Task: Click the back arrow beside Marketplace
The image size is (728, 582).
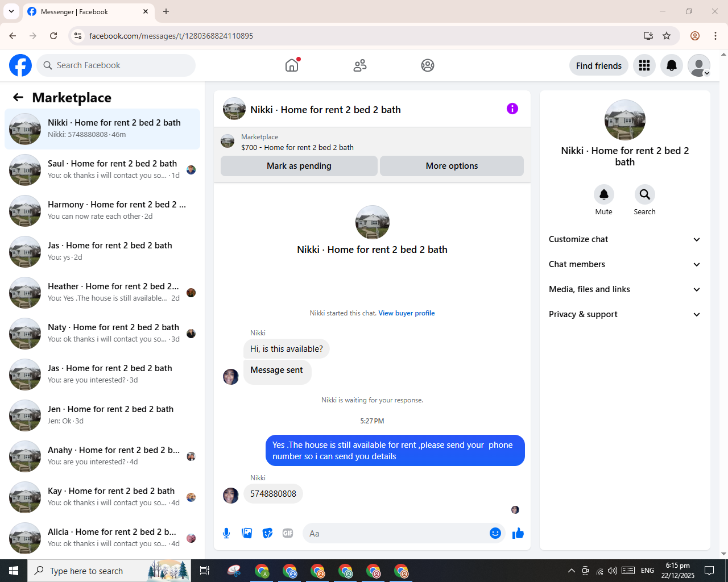Action: point(18,97)
